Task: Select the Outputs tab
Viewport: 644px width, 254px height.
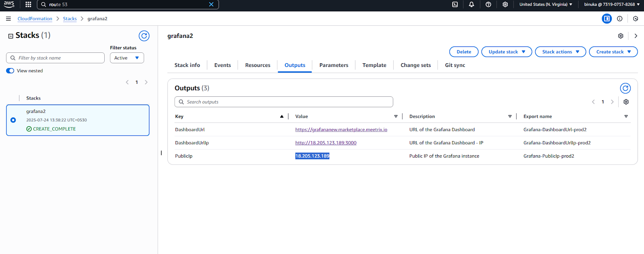Action: (x=295, y=65)
